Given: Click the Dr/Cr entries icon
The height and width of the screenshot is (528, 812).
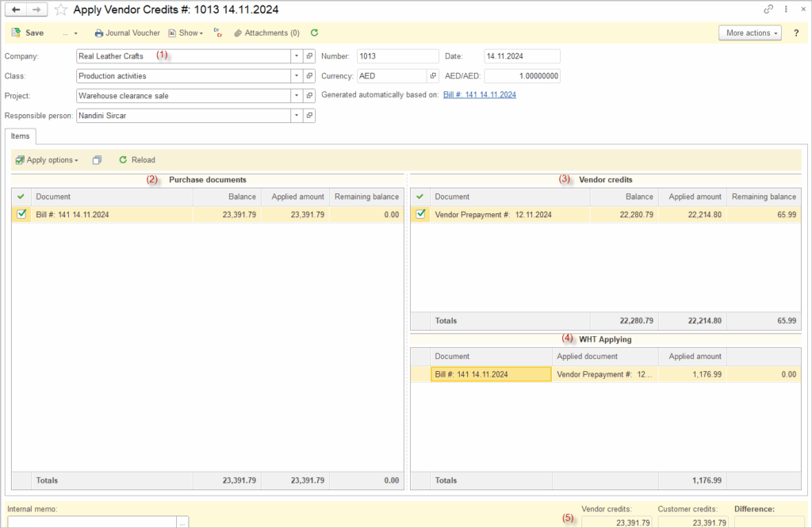Looking at the screenshot, I should 217,33.
